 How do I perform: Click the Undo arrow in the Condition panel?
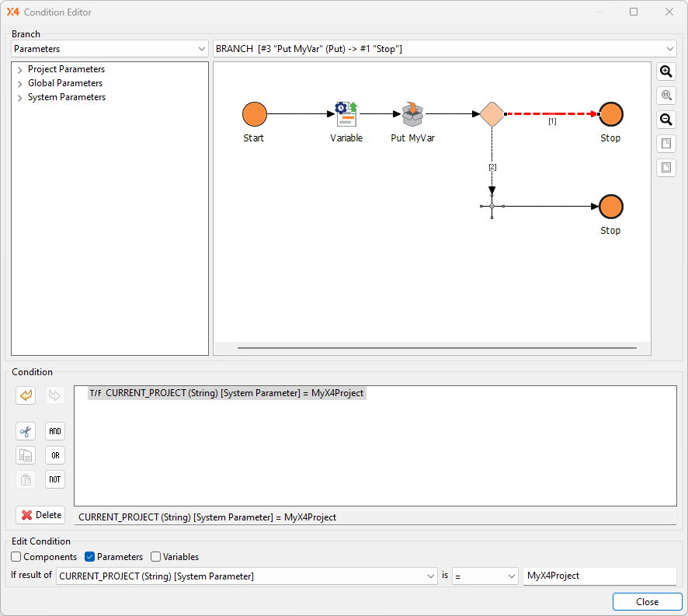(26, 395)
